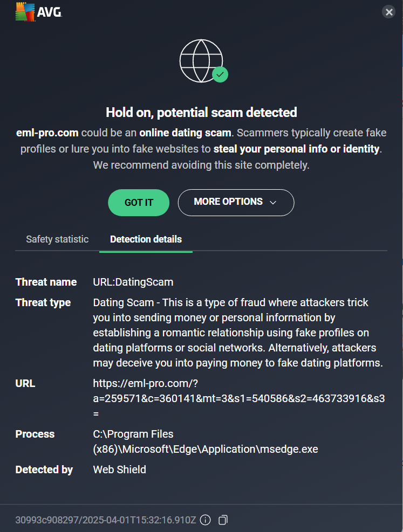Expand the MORE OPTIONS dropdown

coord(236,202)
